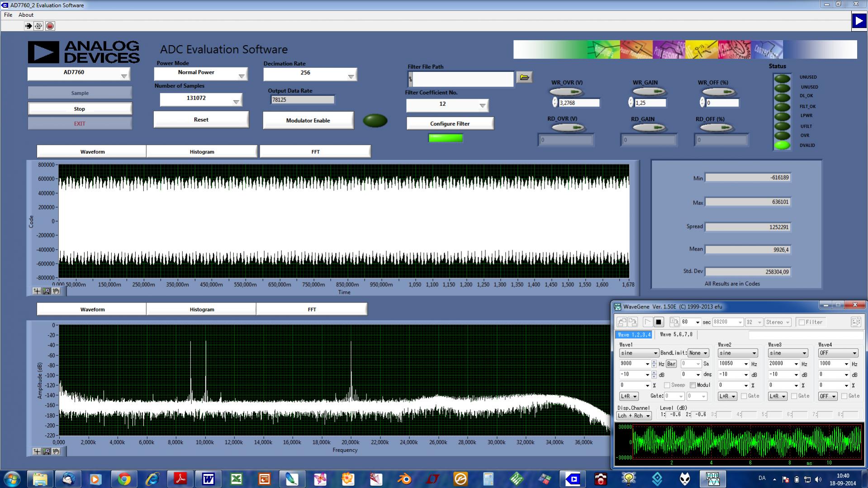The width and height of the screenshot is (868, 488).
Task: Open Adobe Reader from the taskbar
Action: [x=180, y=479]
